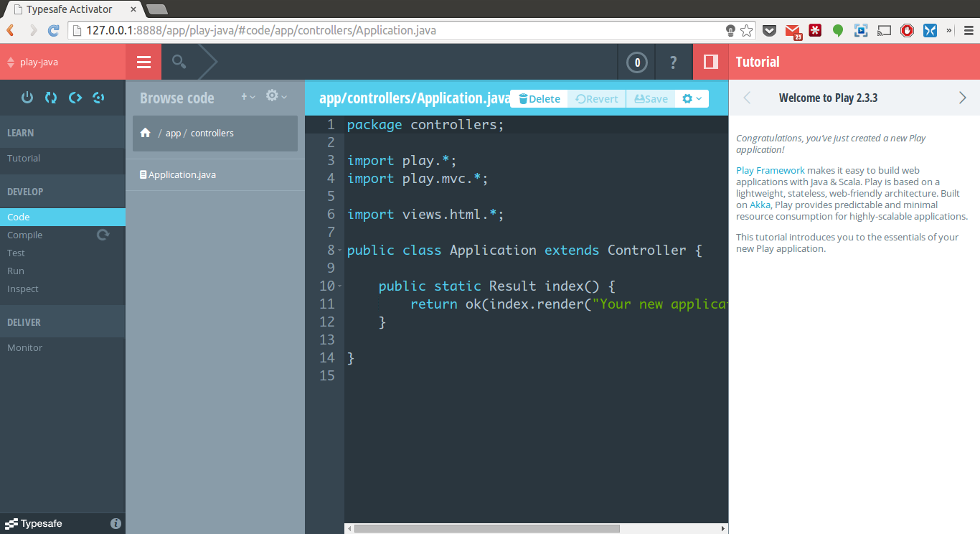Click the controllers breadcrumb folder
This screenshot has width=980, height=534.
tap(212, 133)
